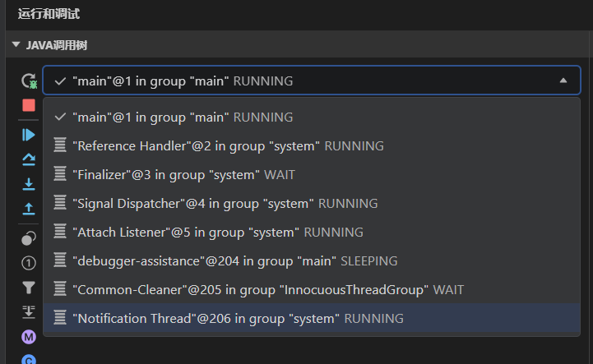Resume program with the blue play icon

point(29,135)
